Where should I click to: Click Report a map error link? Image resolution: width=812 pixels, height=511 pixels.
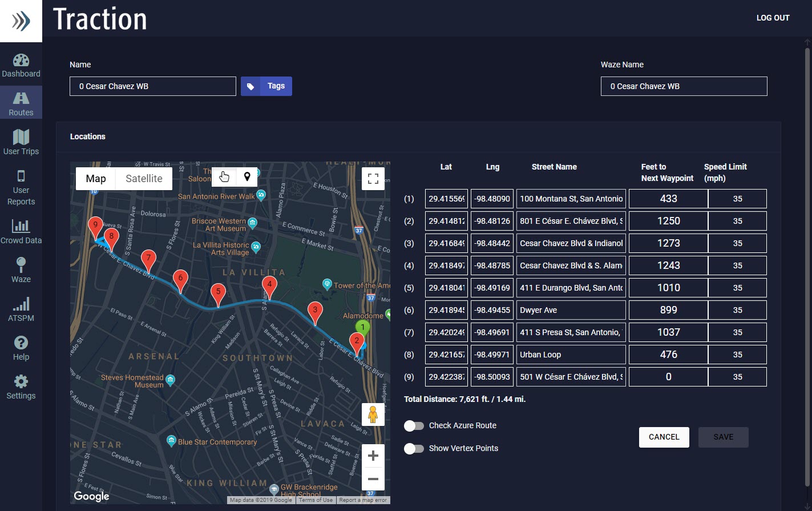(363, 500)
